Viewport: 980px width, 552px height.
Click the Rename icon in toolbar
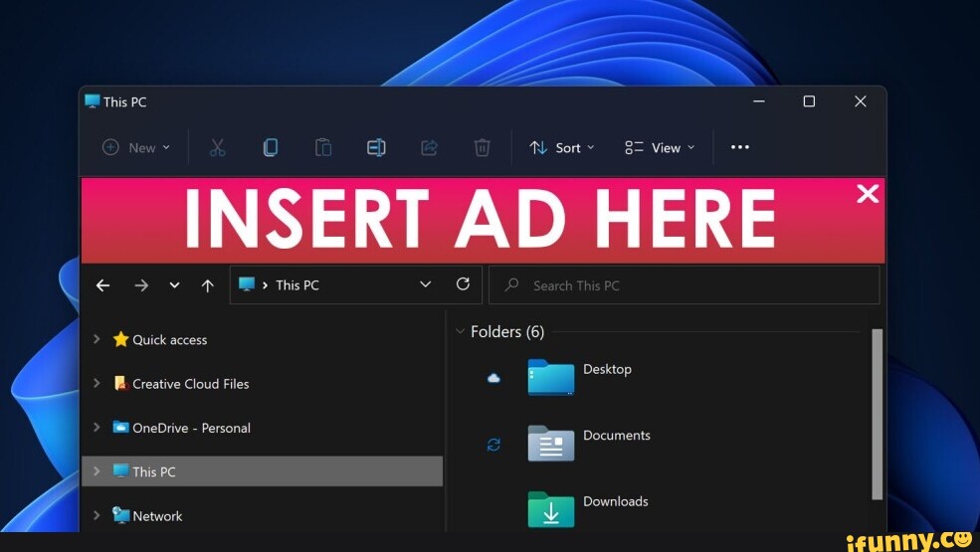(376, 148)
